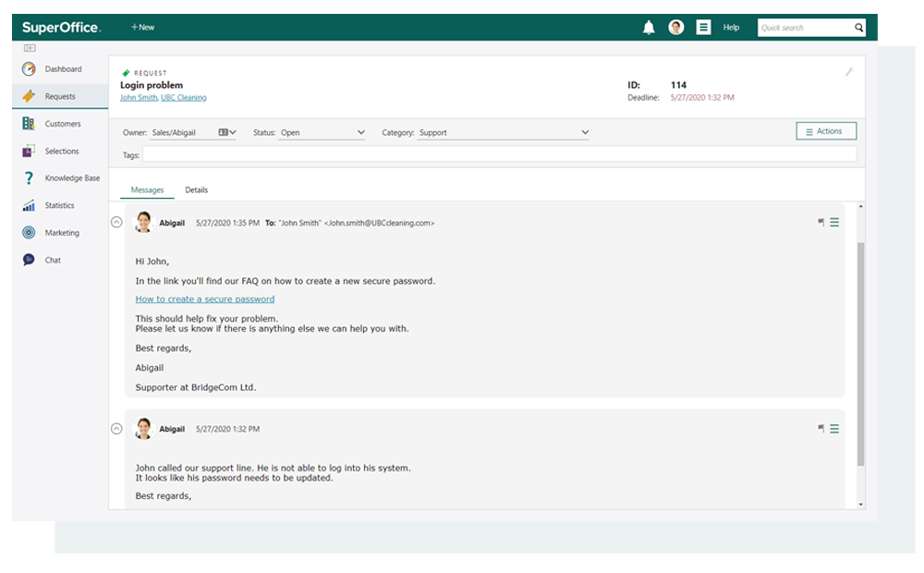The width and height of the screenshot is (924, 573).
Task: Click into the Tags field
Action: 499,154
